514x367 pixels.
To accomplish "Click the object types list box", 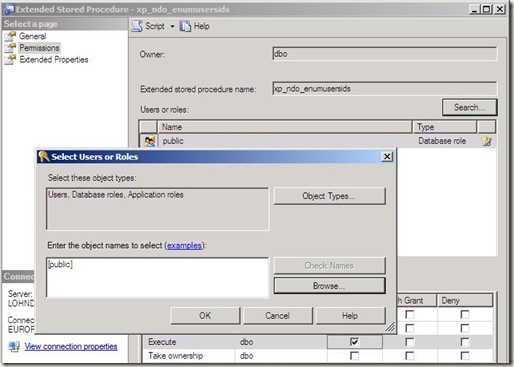I will click(x=158, y=209).
